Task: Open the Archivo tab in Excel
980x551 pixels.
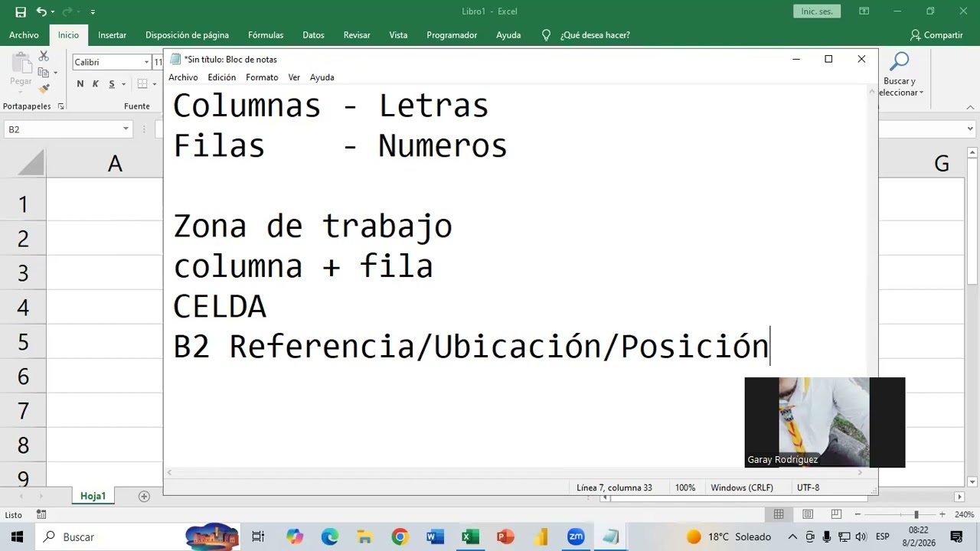Action: [24, 35]
